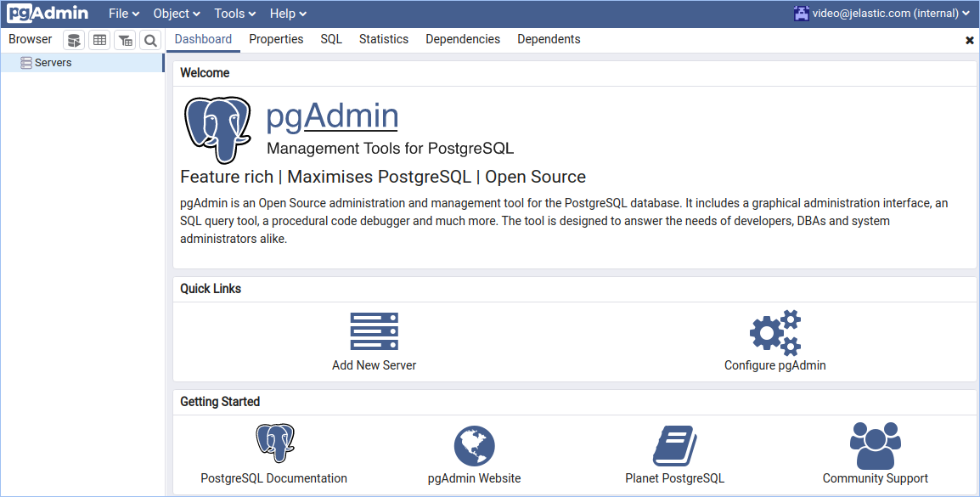Screen dimensions: 980x497
Task: Click the Configure pgAdmin link text
Action: (x=775, y=365)
